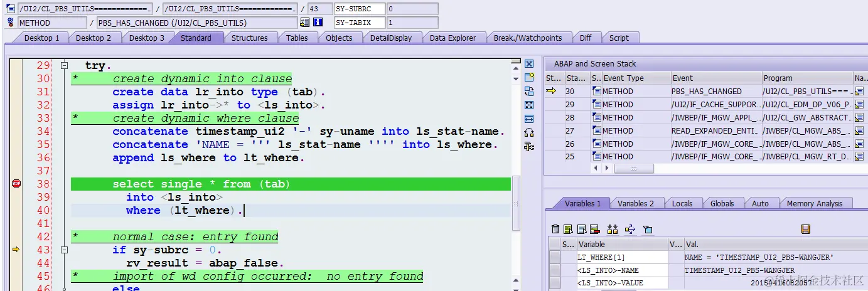868x291 pixels.
Task: Collapse the try block at line 29
Action: [x=64, y=65]
